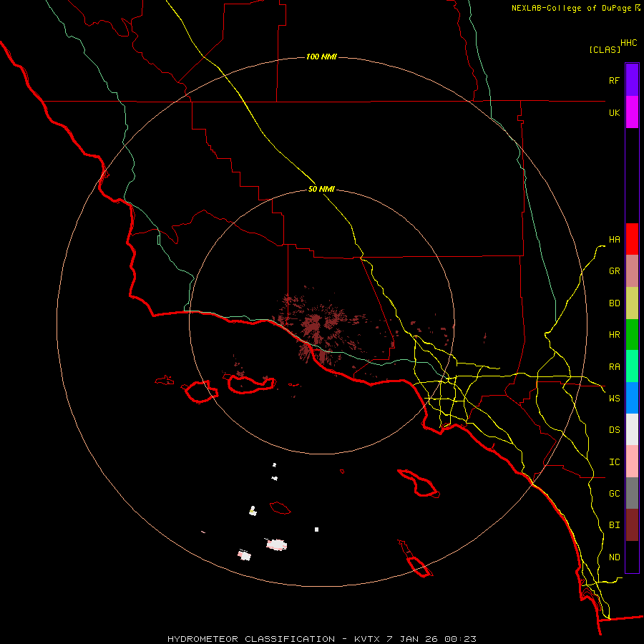644x644 pixels.
Task: Click the small white square echo offshore
Action: 317,530
